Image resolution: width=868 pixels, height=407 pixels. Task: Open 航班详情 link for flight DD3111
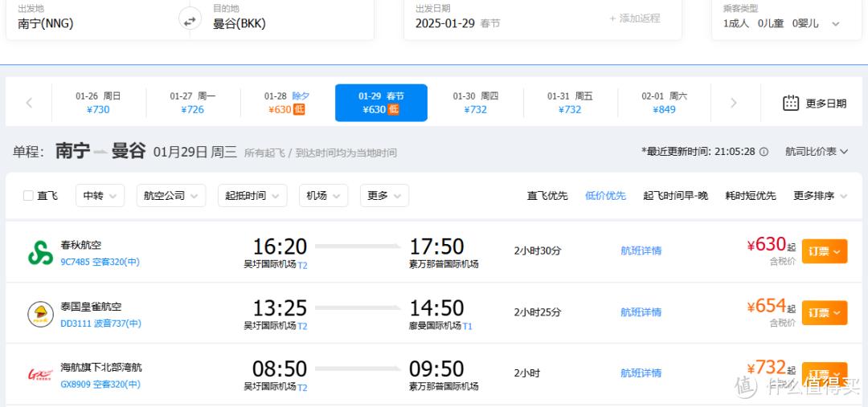(x=641, y=312)
